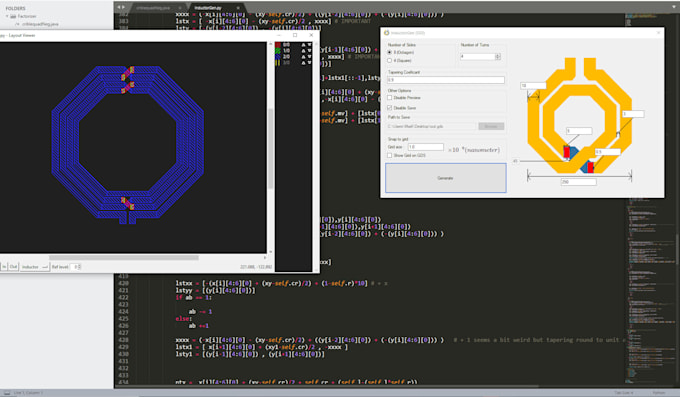The image size is (680, 397).
Task: Click the up arrow of layer 3/0
Action: 304,63
